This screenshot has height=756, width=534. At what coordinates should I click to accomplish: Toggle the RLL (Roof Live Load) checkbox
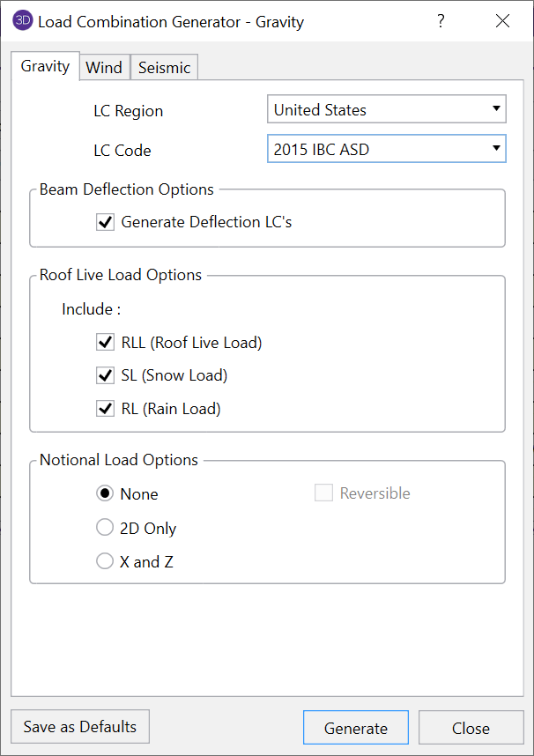(x=106, y=342)
